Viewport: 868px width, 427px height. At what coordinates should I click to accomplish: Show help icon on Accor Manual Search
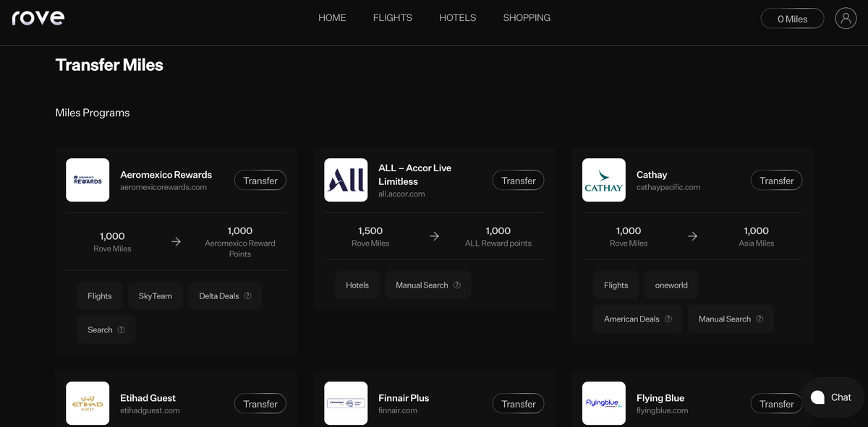[457, 285]
